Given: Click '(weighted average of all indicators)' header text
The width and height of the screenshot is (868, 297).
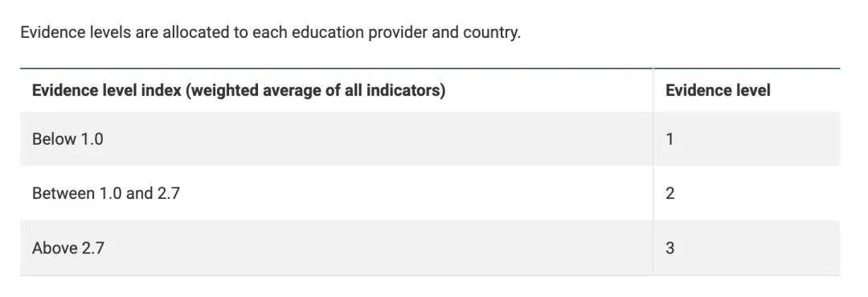Looking at the screenshot, I should 316,90.
